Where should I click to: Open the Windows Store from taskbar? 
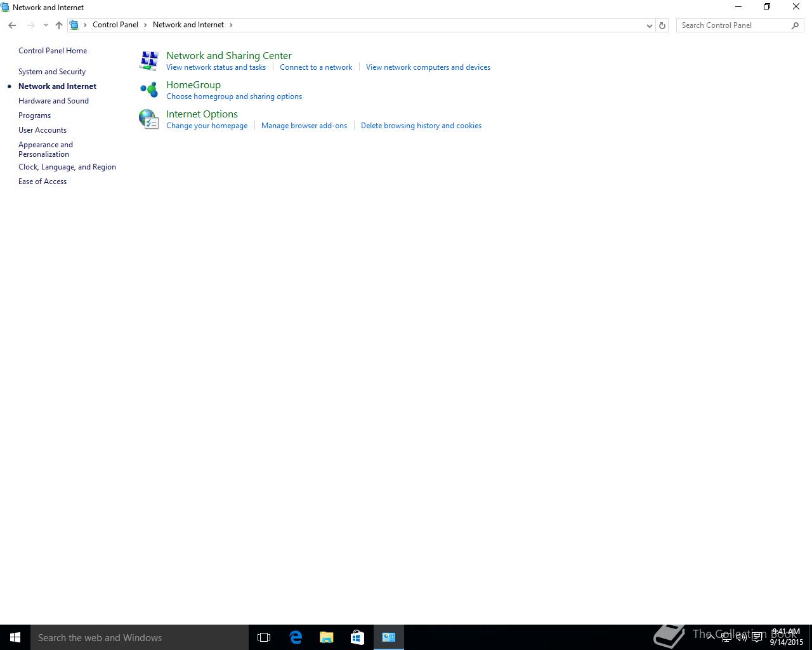tap(357, 637)
